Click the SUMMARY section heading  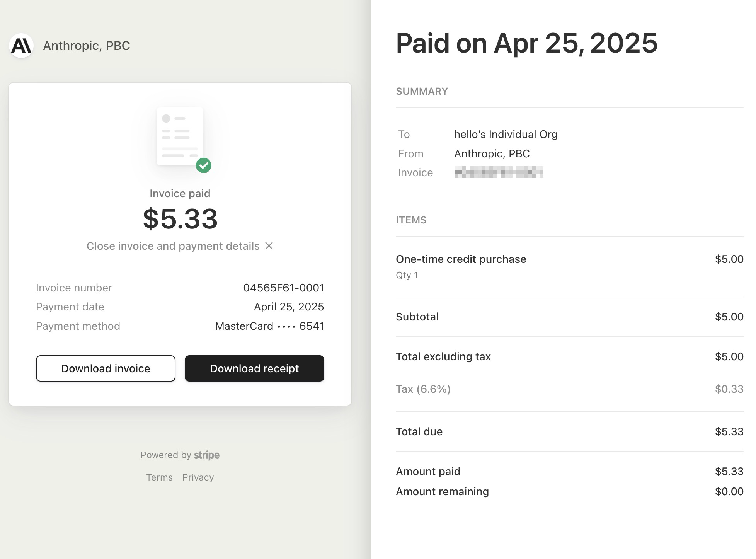pyautogui.click(x=422, y=91)
